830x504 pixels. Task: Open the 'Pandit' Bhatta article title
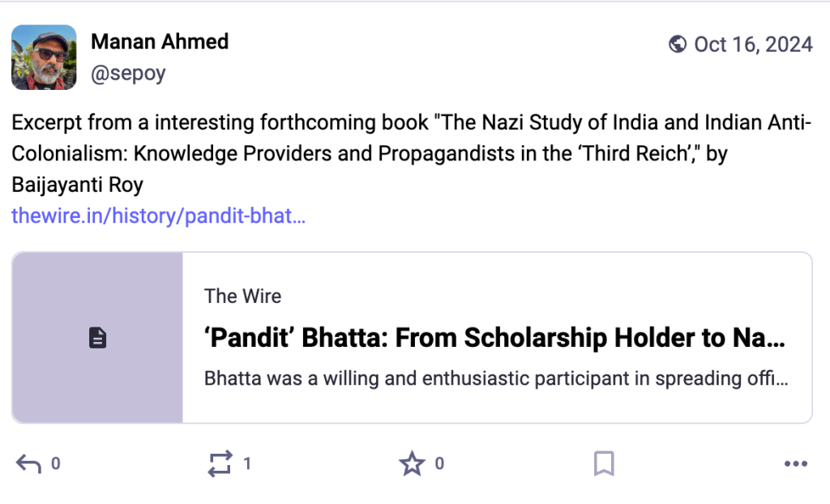point(494,338)
